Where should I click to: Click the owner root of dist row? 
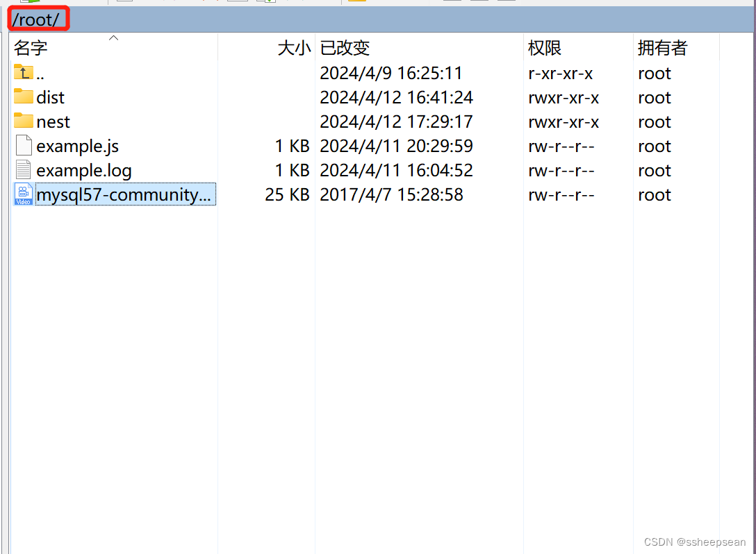655,97
